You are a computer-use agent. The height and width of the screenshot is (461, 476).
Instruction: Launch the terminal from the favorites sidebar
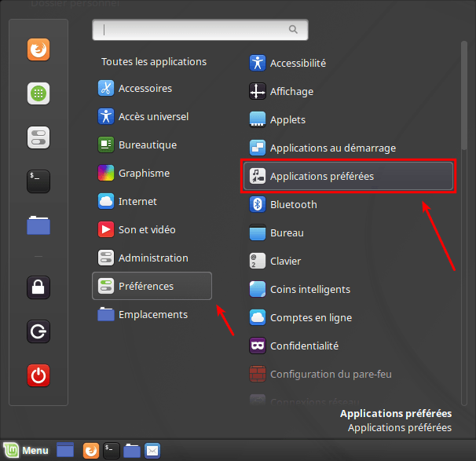coord(38,181)
